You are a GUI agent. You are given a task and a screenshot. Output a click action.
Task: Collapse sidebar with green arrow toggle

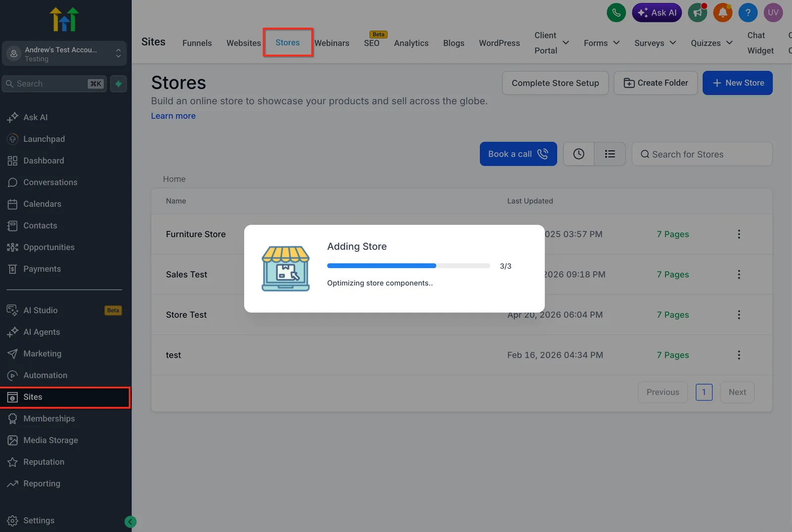(130, 522)
